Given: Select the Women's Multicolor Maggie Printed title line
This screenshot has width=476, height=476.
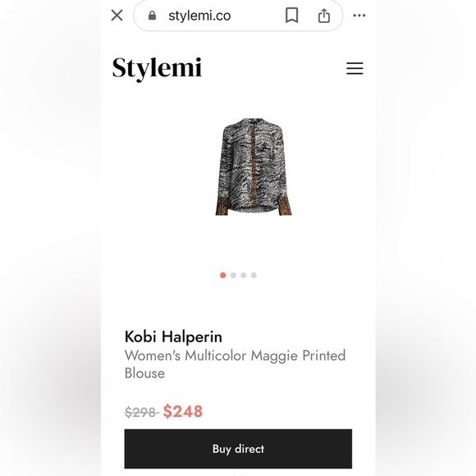Looking at the screenshot, I should pos(235,355).
